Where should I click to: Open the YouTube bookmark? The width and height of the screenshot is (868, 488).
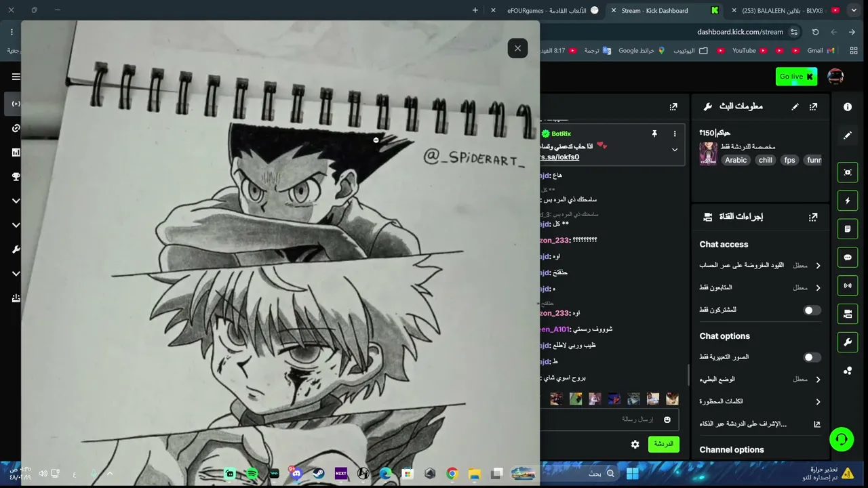(x=749, y=51)
